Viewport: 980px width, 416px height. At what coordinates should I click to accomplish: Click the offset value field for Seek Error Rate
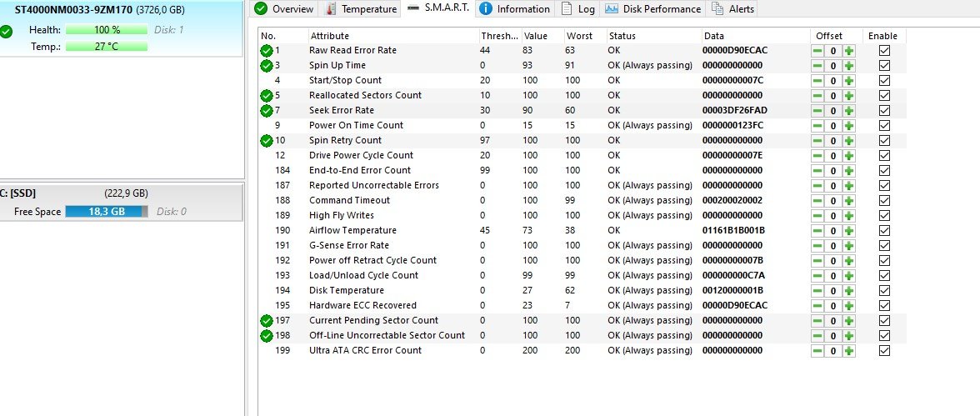point(833,110)
